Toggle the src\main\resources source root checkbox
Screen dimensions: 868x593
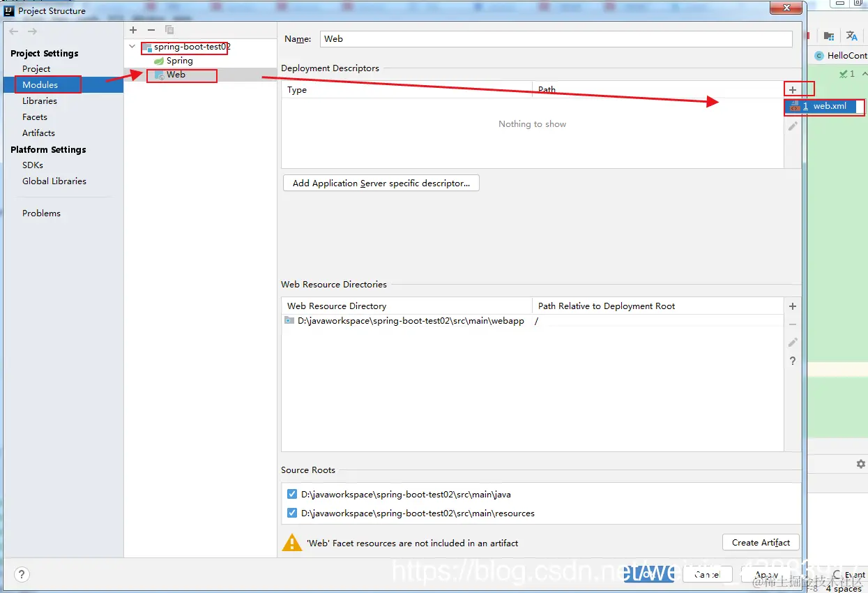292,513
